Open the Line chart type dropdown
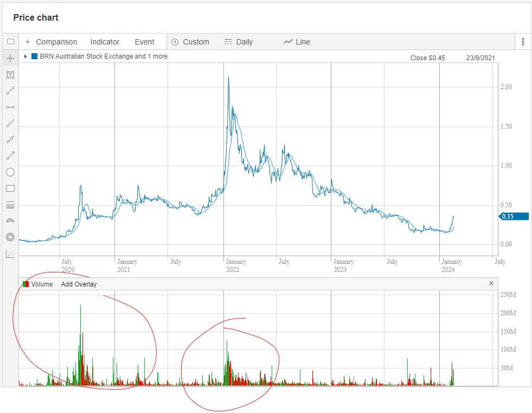The height and width of the screenshot is (413, 532). click(297, 42)
